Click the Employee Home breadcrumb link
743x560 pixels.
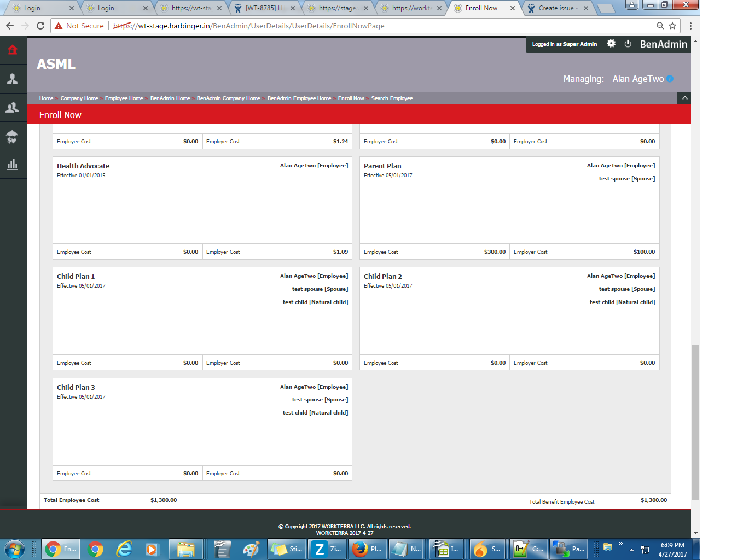click(x=124, y=98)
